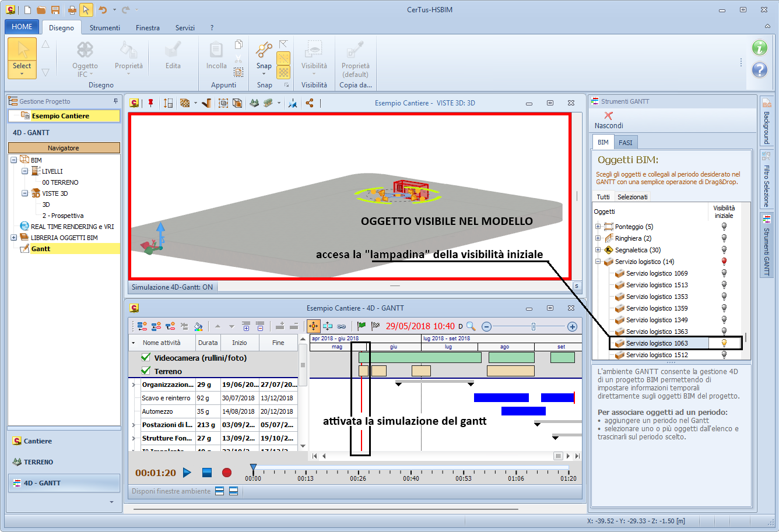Screen dimensions: 779x532
Task: Play the Gantt simulation
Action: click(187, 473)
